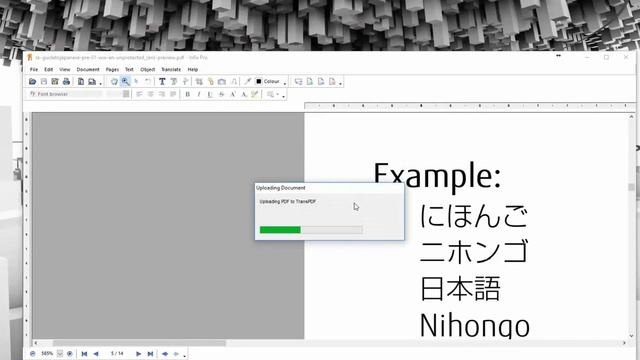Screen dimensions: 640x360
Task: Open the Translate menu
Action: (171, 69)
